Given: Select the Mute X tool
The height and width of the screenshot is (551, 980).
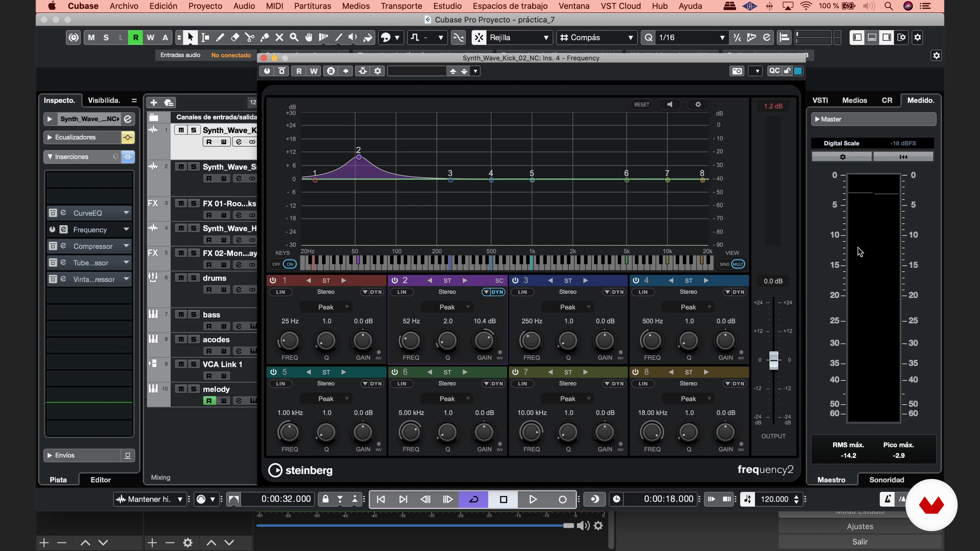Looking at the screenshot, I should (279, 37).
